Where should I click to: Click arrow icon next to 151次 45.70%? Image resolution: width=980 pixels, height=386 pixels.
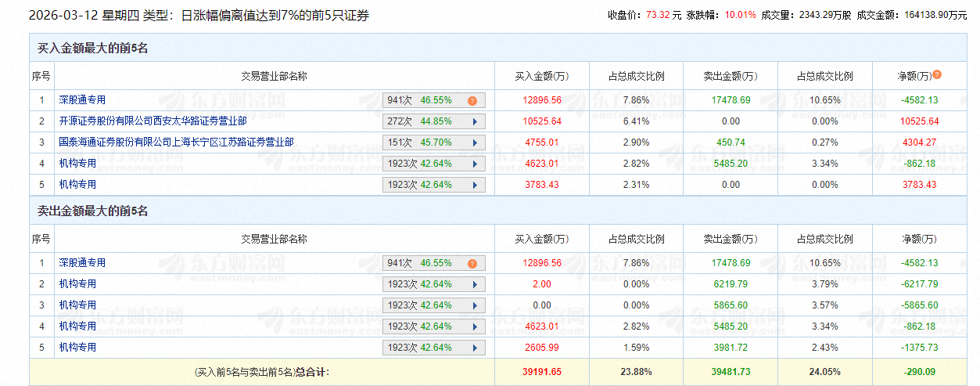point(474,142)
